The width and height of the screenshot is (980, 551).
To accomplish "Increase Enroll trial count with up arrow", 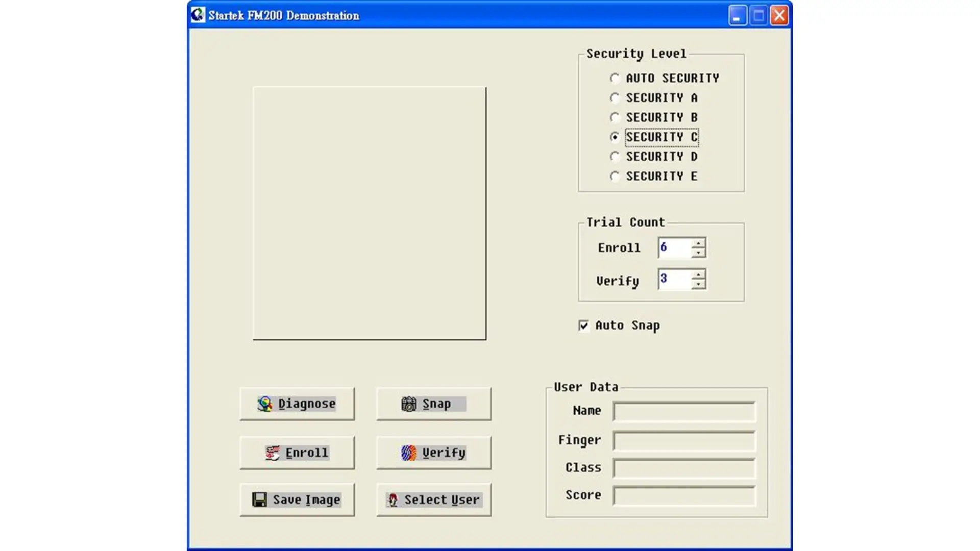I will tap(698, 243).
